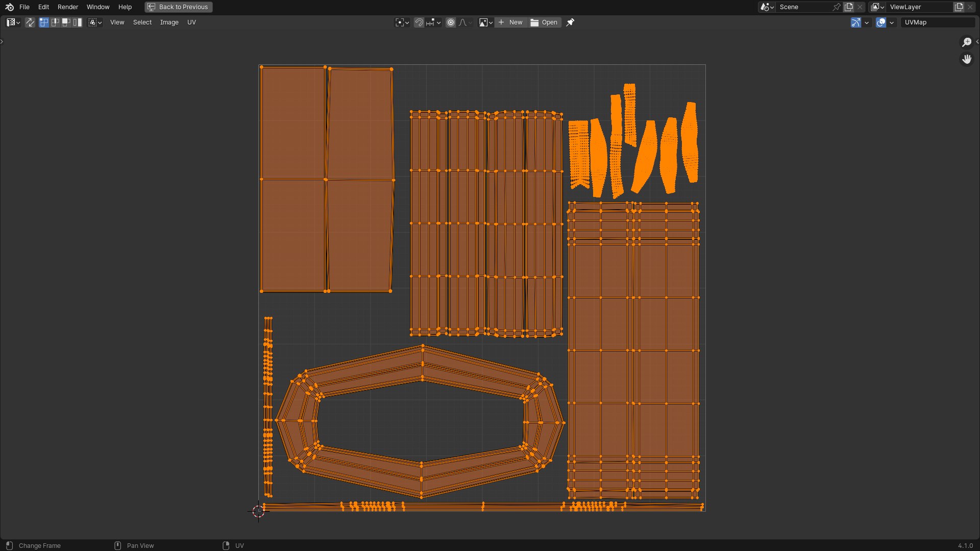Click the Blender logo icon

(9, 7)
